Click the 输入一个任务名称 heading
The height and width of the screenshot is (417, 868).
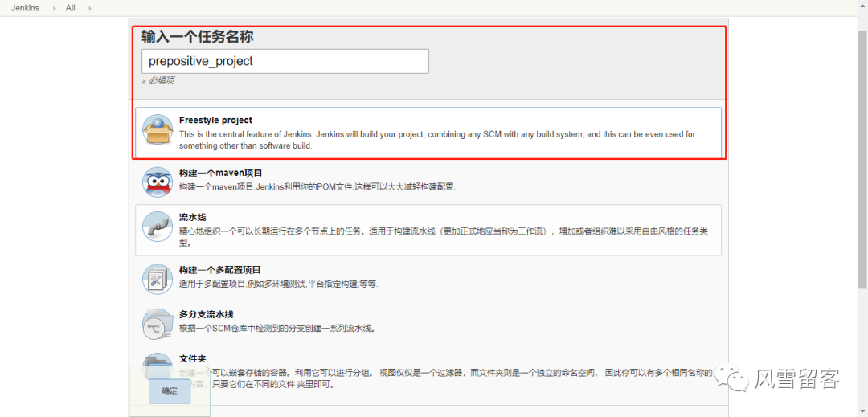(x=198, y=37)
